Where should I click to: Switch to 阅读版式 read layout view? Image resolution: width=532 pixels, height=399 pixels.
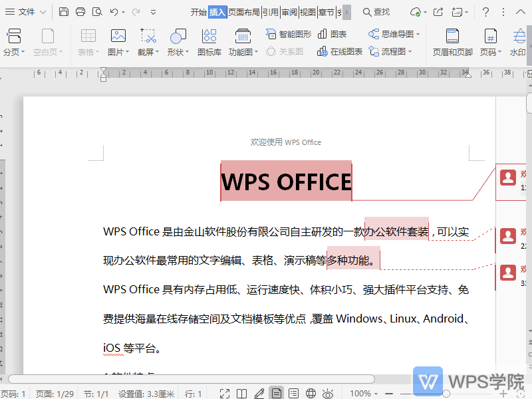[241, 392]
